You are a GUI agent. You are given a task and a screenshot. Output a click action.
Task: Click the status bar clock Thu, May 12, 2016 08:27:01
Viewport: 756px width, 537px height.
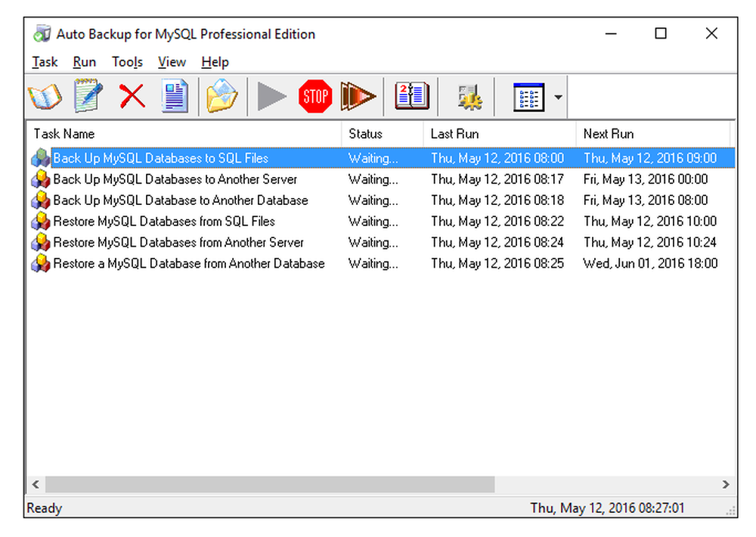[x=607, y=508]
